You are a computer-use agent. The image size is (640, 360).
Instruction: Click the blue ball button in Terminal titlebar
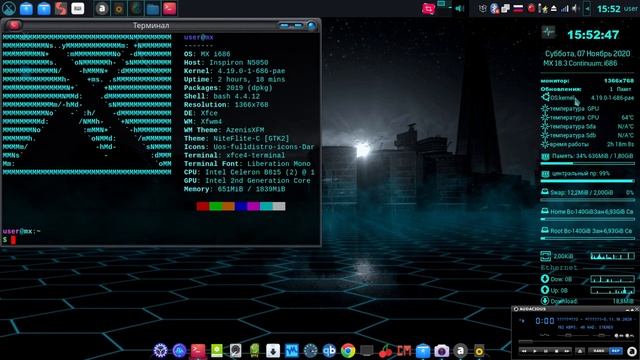coord(312,26)
